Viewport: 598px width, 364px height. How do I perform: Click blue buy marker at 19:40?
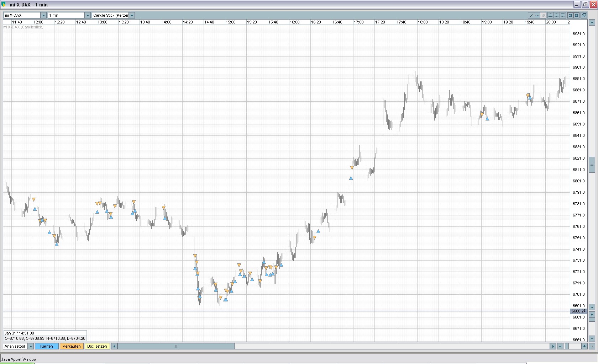tap(530, 97)
